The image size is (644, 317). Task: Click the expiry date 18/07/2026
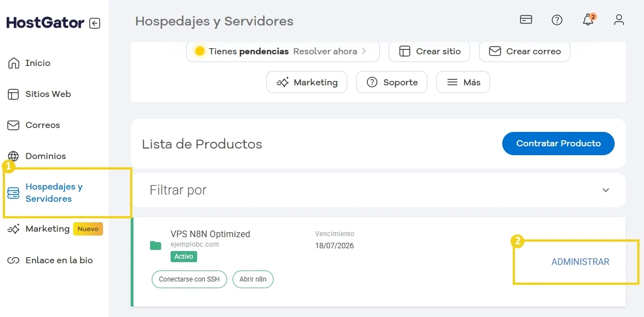(334, 246)
